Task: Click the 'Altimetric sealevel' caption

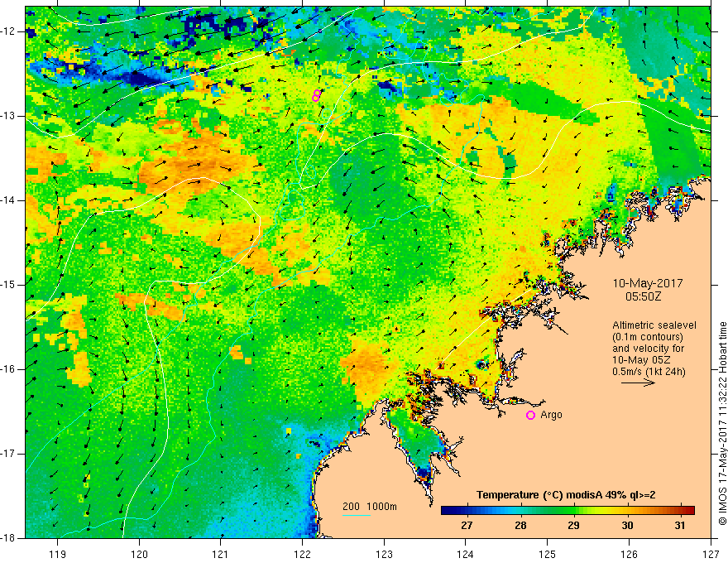Action: pyautogui.click(x=654, y=325)
